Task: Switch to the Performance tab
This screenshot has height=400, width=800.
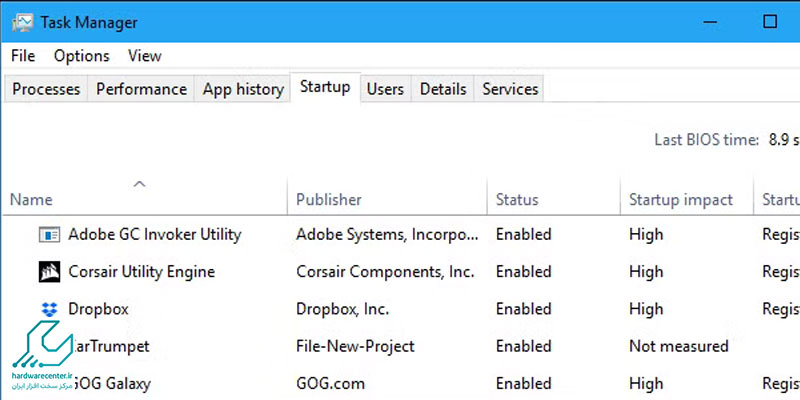Action: tap(141, 89)
